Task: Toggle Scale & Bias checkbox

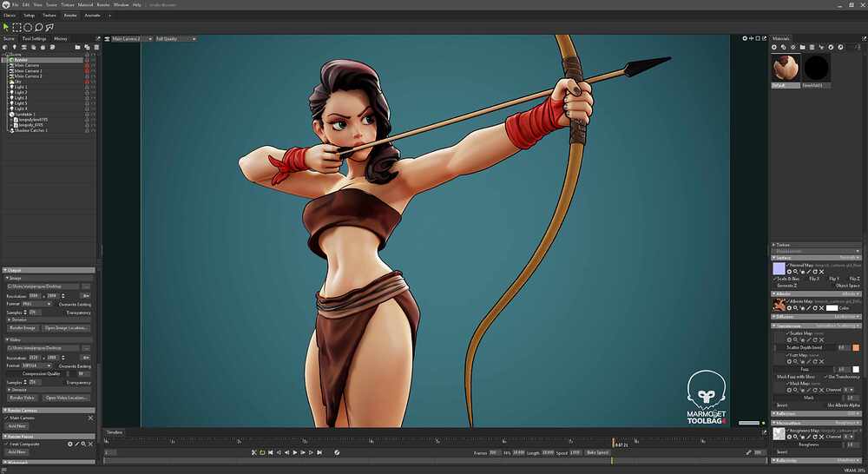Action: click(775, 279)
